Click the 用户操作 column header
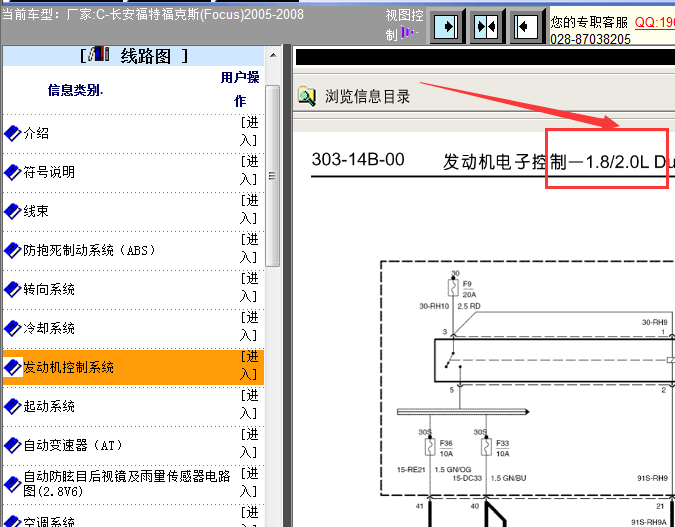675x527 pixels. click(x=240, y=90)
